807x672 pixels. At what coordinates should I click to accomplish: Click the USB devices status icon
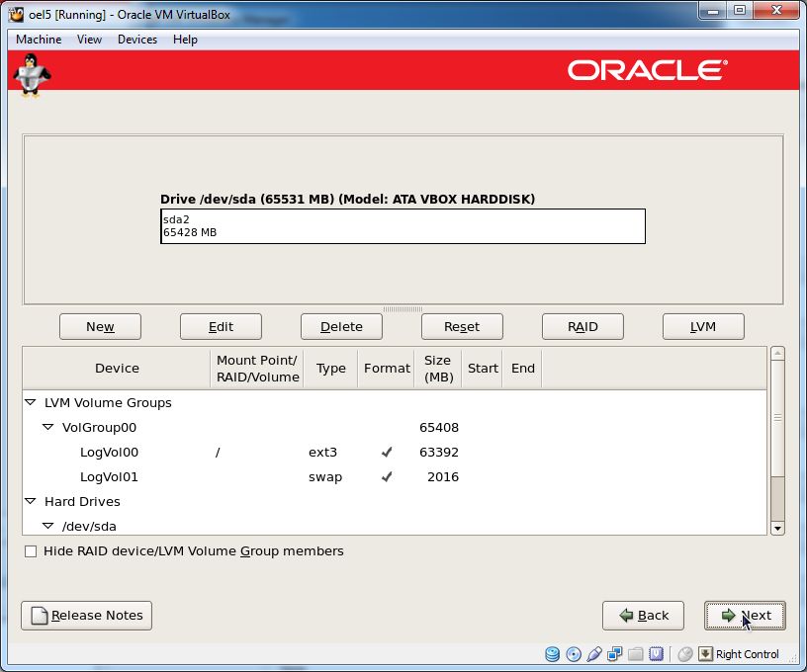click(x=594, y=654)
